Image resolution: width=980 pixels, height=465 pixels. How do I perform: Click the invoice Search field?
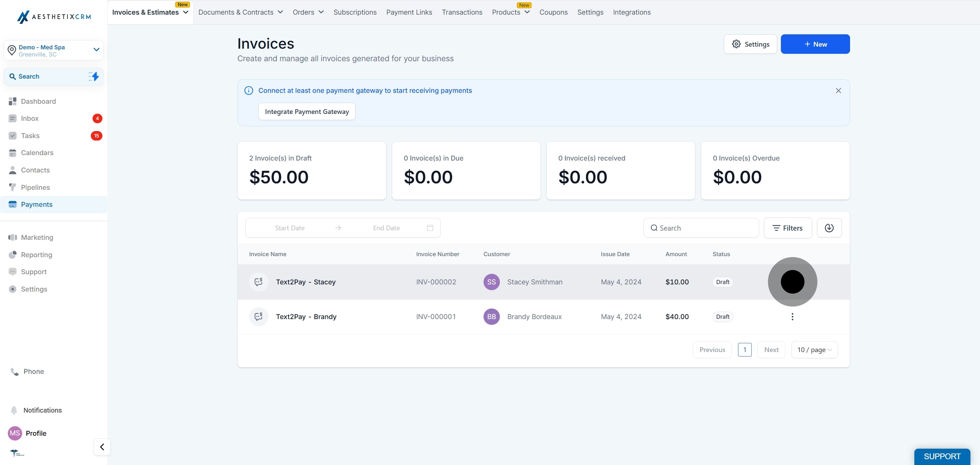tap(701, 228)
